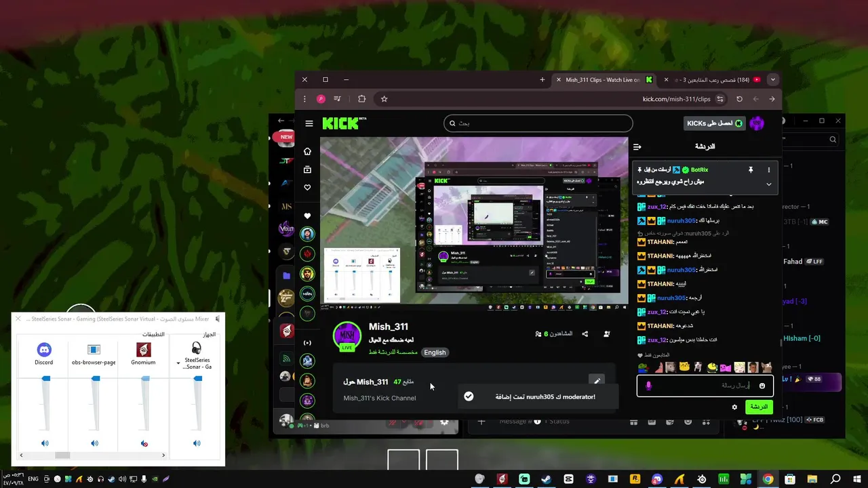Expand the SteelSeries Sonar device dropdown
This screenshot has width=868, height=488.
click(178, 364)
